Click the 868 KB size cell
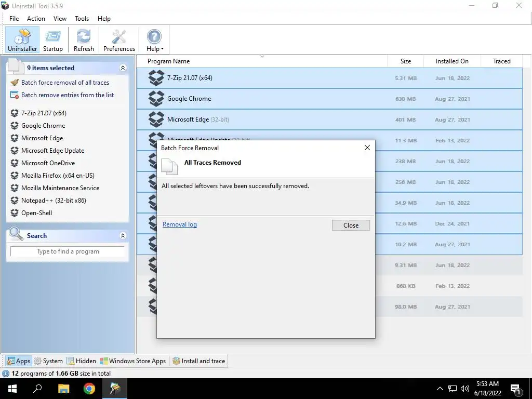Image resolution: width=532 pixels, height=399 pixels. [x=405, y=286]
